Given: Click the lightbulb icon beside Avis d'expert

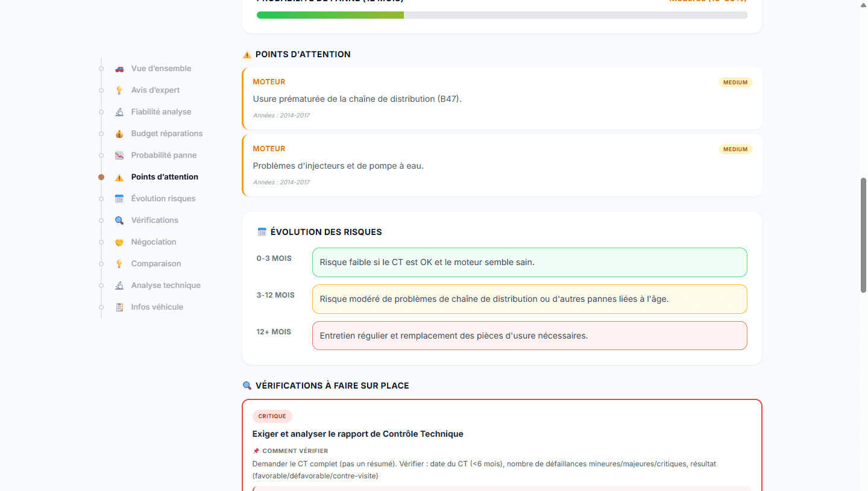Looking at the screenshot, I should (x=119, y=90).
